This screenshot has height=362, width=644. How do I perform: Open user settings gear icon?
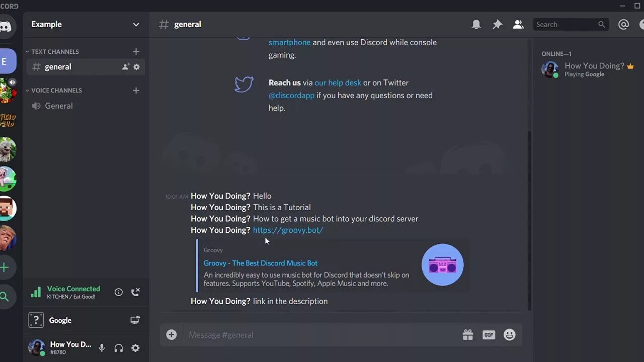pyautogui.click(x=135, y=348)
